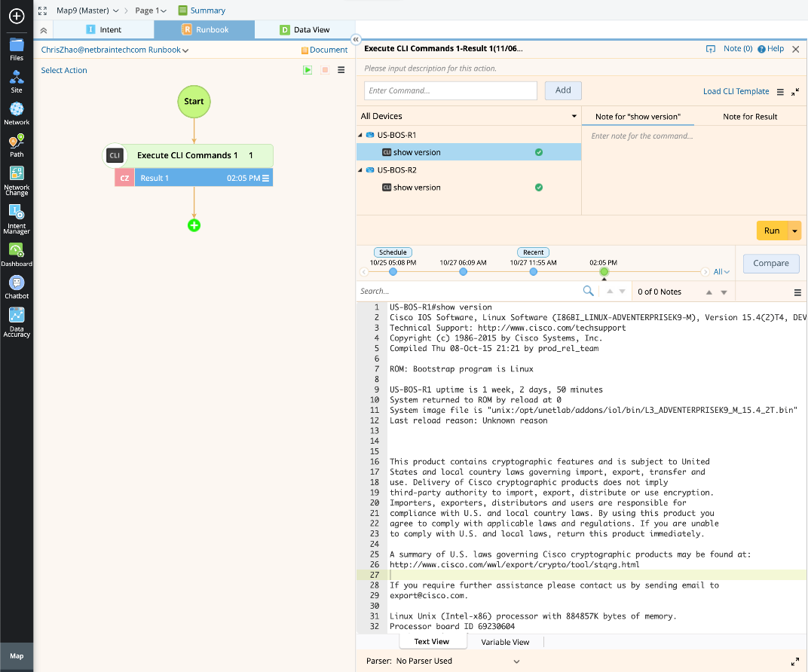Collapse the US-BOS-R2 device tree
The width and height of the screenshot is (808, 672).
point(360,170)
